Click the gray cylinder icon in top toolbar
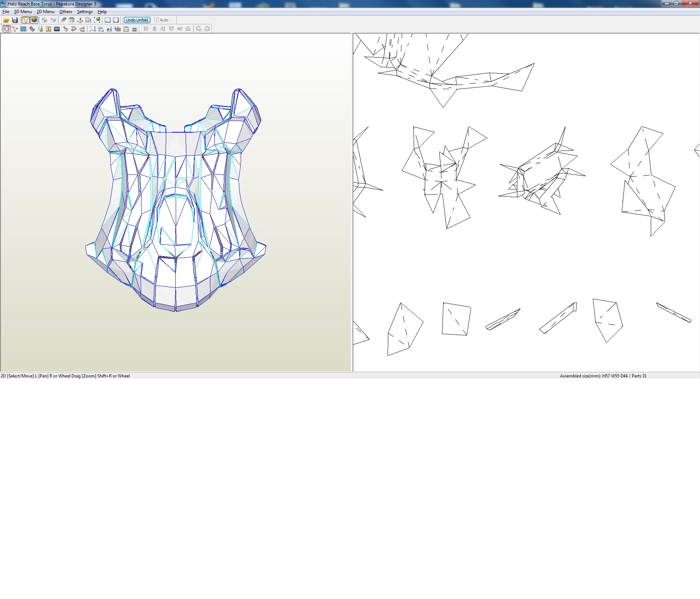Image resolution: width=700 pixels, height=599 pixels. [72, 20]
